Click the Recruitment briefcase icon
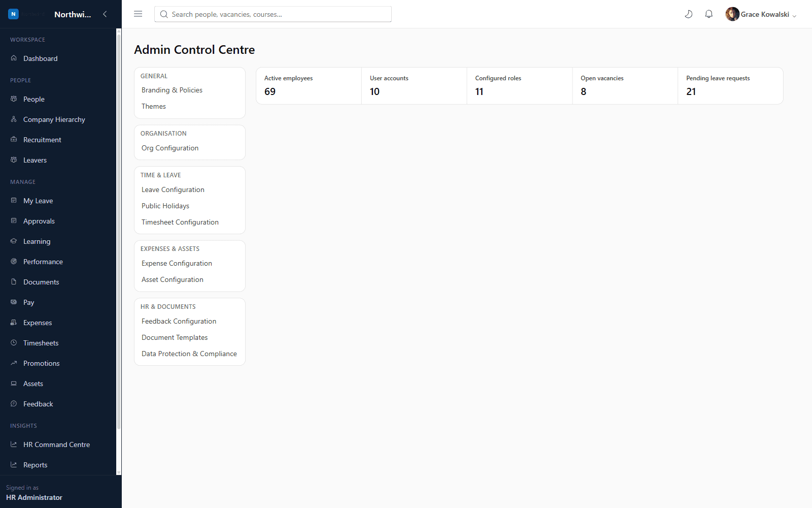812x508 pixels. (14, 140)
